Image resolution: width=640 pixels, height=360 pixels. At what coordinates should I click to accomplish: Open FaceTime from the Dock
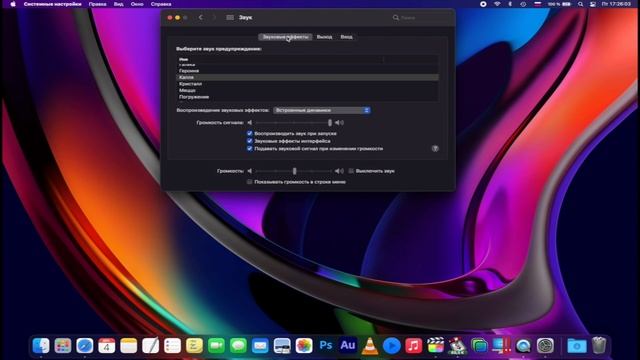click(x=216, y=346)
